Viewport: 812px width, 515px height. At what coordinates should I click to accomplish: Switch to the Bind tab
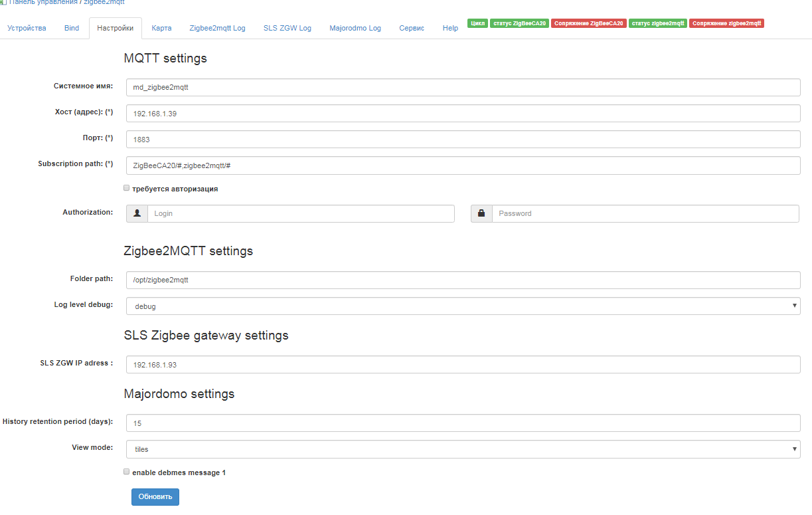(x=72, y=28)
